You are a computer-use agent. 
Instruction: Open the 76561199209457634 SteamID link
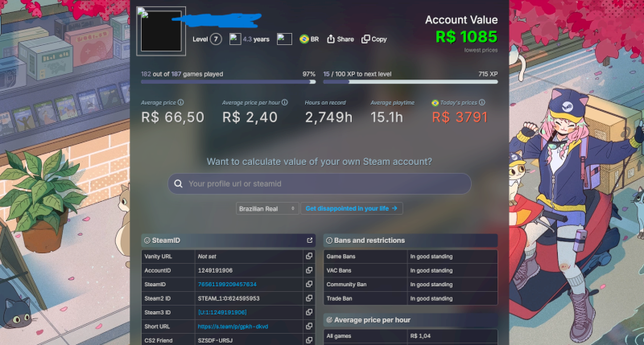click(x=227, y=285)
